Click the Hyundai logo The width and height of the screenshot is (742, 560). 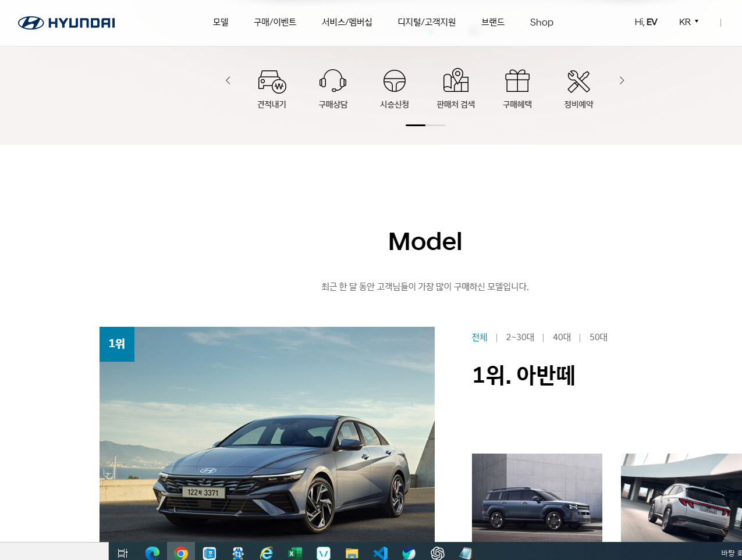coord(66,23)
